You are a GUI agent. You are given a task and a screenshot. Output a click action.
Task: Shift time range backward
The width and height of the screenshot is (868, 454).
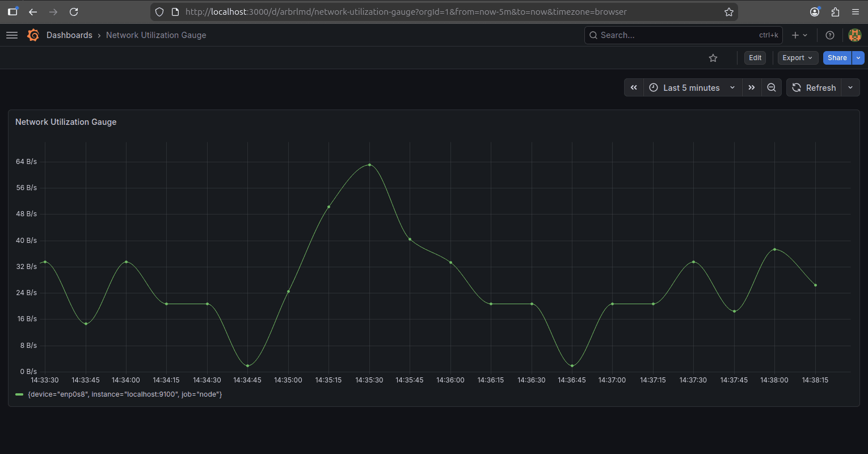point(634,87)
